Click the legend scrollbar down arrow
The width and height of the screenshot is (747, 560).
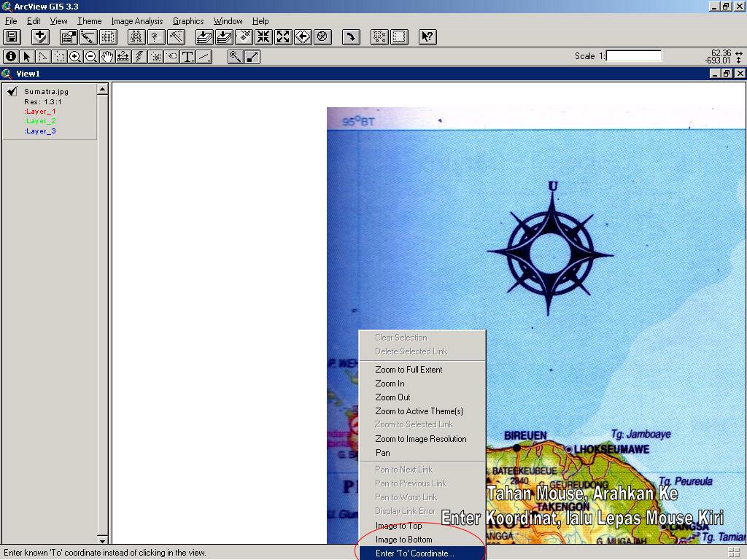tap(102, 540)
